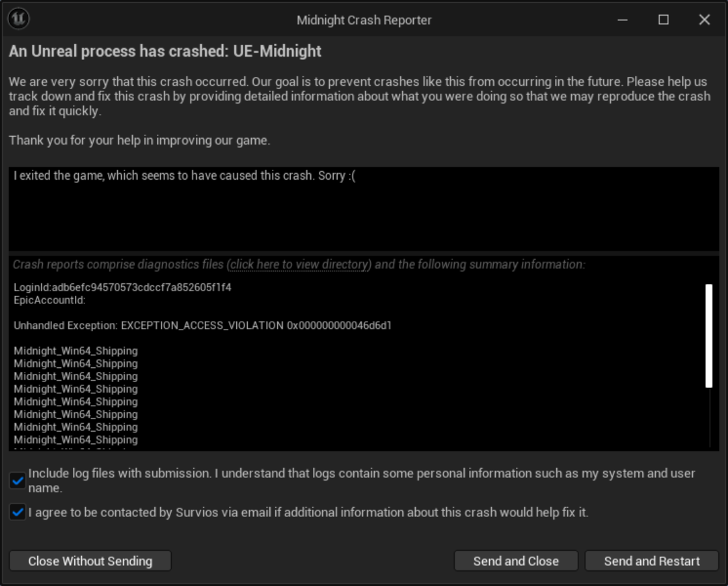Click the 'Midnight Crash Reporter' window title
This screenshot has height=586, width=728.
(364, 20)
